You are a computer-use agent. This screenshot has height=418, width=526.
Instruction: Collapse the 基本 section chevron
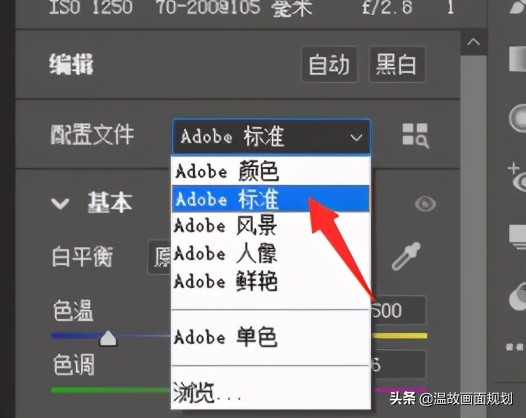point(60,203)
